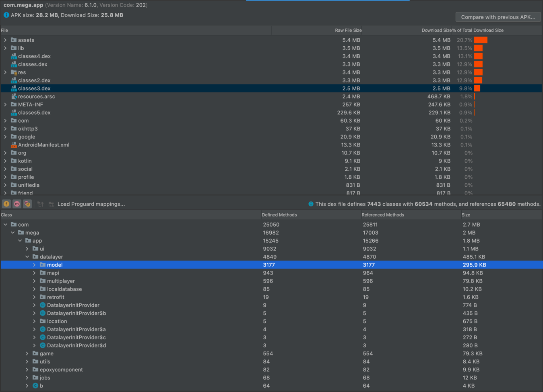Click the retrofit package icon

(x=43, y=297)
